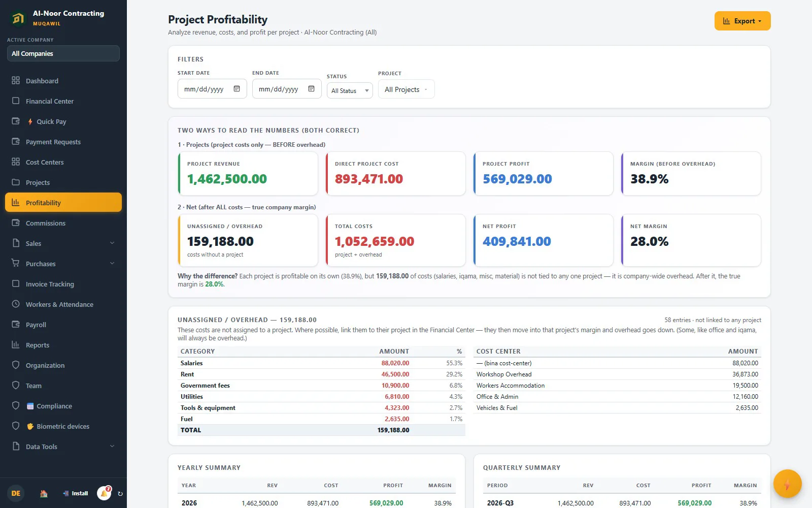Open Biometric devices page
The image size is (812, 508).
[63, 426]
